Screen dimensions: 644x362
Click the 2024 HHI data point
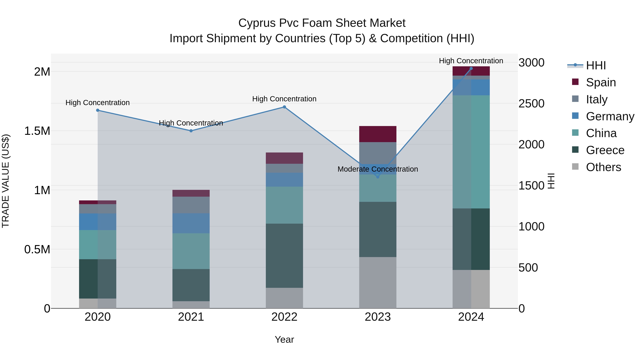click(x=471, y=68)
